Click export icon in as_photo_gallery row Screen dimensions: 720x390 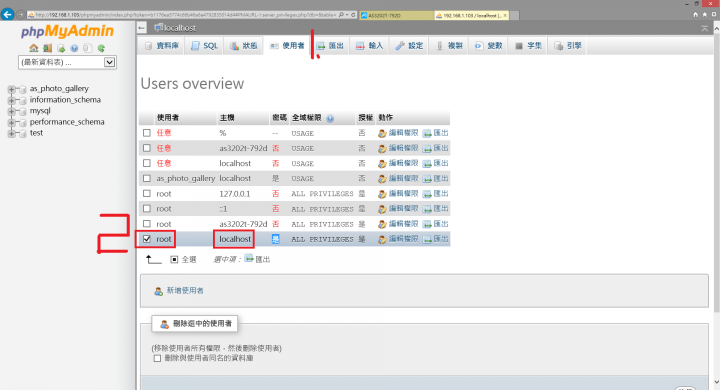[x=427, y=179]
